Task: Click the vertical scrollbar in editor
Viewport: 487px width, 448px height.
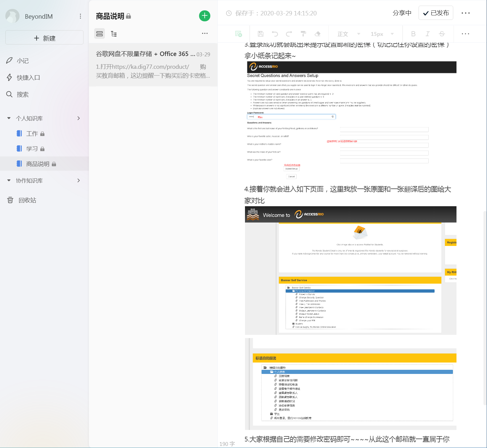Action: (485, 308)
